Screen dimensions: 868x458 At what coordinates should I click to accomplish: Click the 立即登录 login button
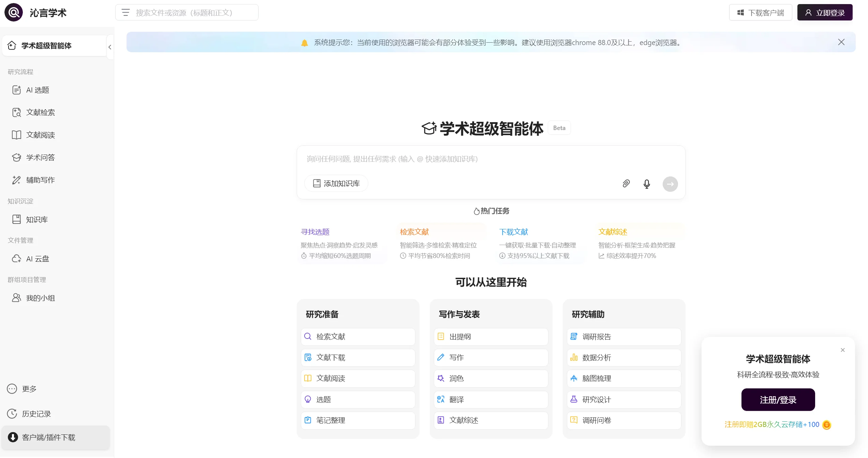tap(825, 12)
